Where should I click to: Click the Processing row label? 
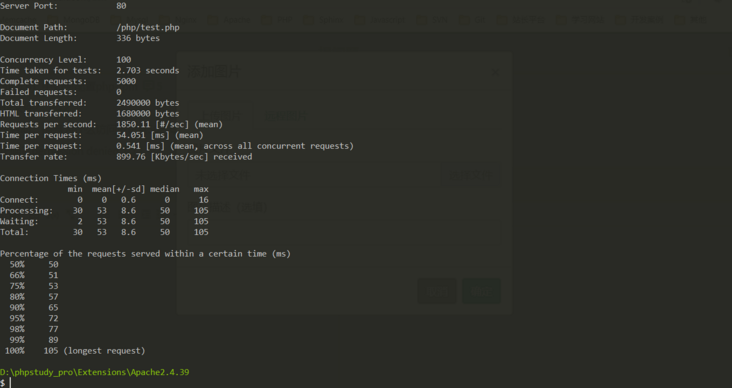pyautogui.click(x=26, y=210)
